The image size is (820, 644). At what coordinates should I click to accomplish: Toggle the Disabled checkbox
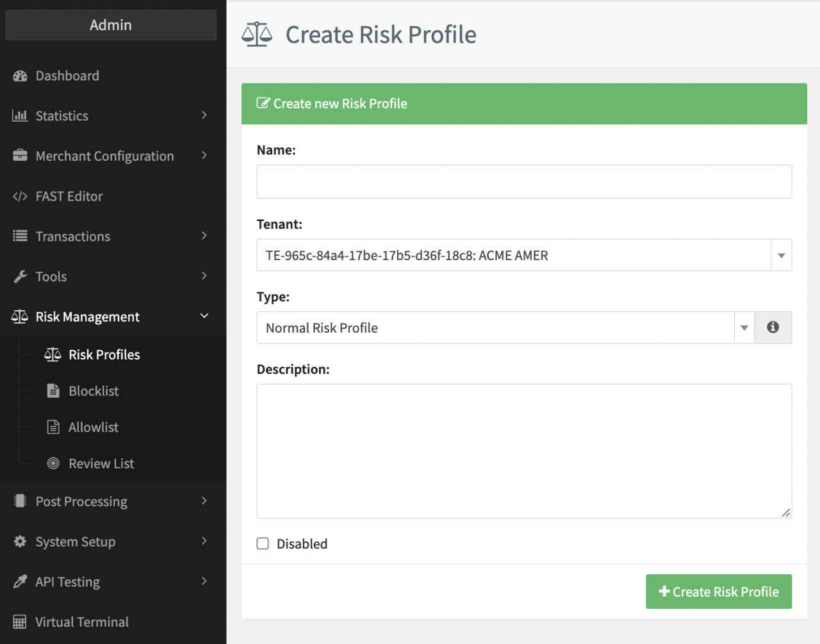tap(263, 544)
